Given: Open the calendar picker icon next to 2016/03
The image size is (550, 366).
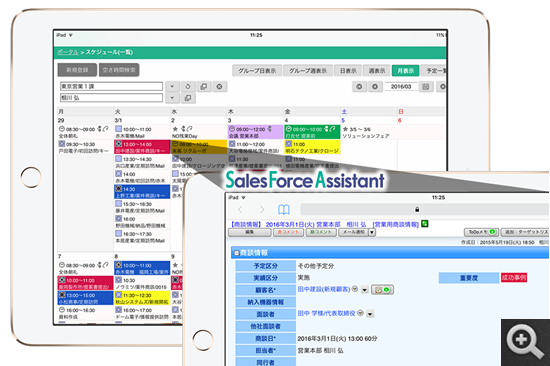Looking at the screenshot, I should (426, 86).
